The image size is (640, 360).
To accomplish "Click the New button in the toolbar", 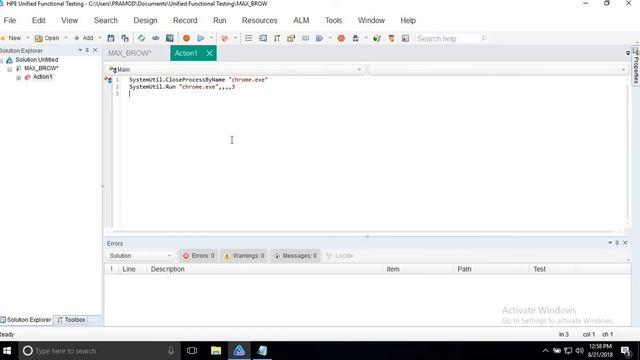I will [11, 38].
